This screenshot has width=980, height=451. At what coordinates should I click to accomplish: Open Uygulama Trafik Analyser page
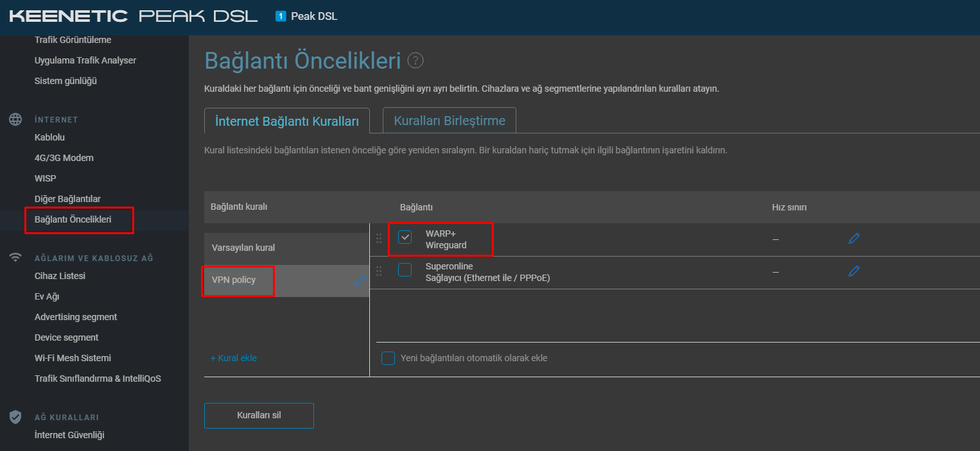[x=85, y=60]
